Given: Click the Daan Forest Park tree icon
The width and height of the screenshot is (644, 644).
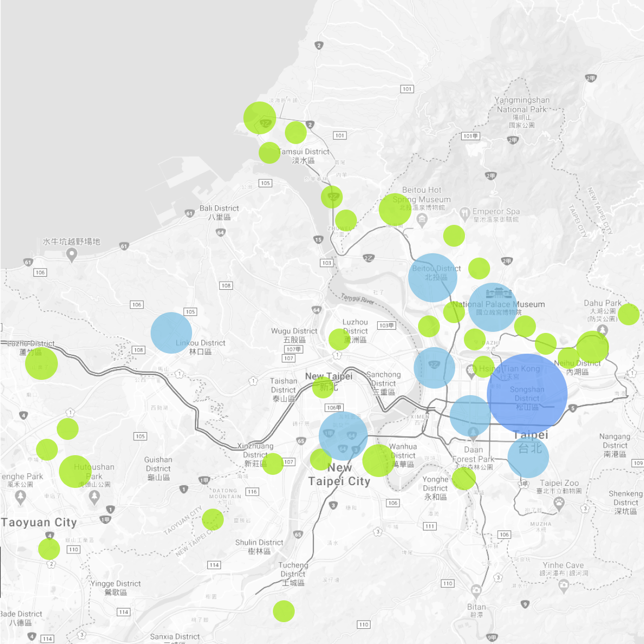Looking at the screenshot, I should tap(473, 433).
